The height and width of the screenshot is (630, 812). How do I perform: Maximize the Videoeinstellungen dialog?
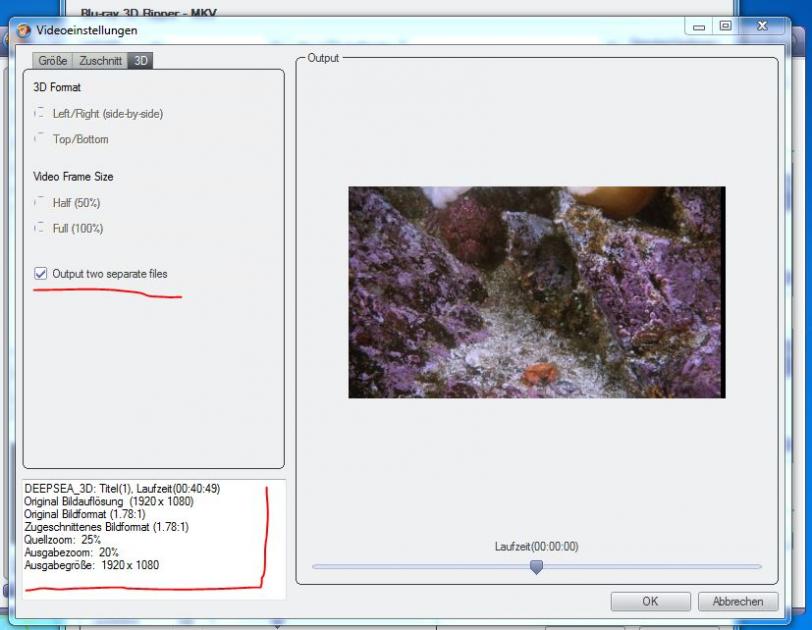pyautogui.click(x=726, y=26)
